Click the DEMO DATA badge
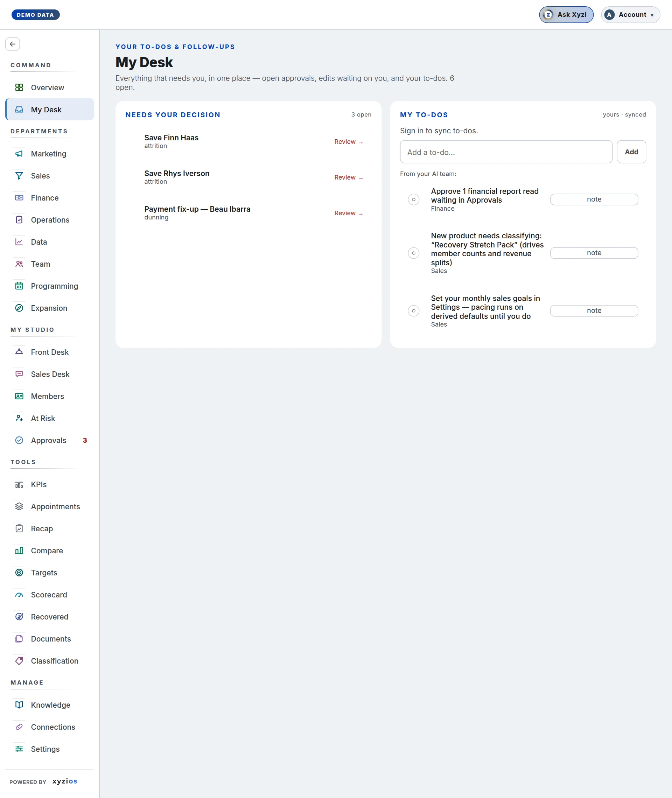The width and height of the screenshot is (672, 798). pyautogui.click(x=35, y=15)
